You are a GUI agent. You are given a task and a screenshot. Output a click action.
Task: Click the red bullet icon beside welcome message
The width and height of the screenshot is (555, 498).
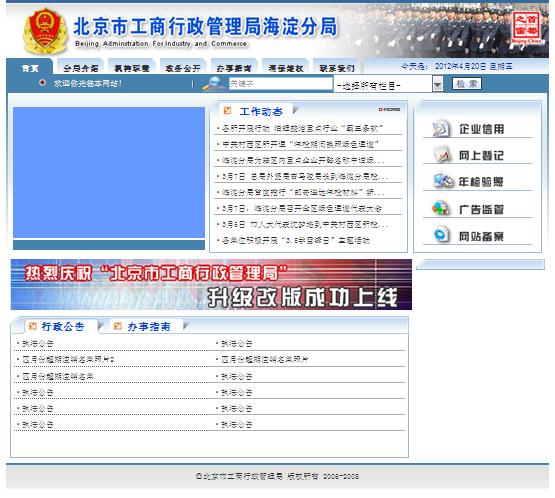click(x=42, y=83)
